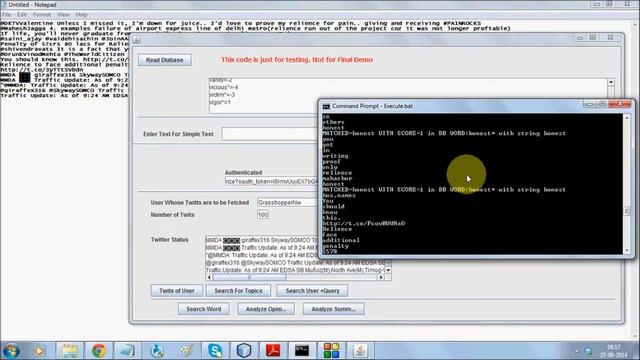Open the paint brush taskbar icon
The width and height of the screenshot is (640, 360).
point(186,351)
